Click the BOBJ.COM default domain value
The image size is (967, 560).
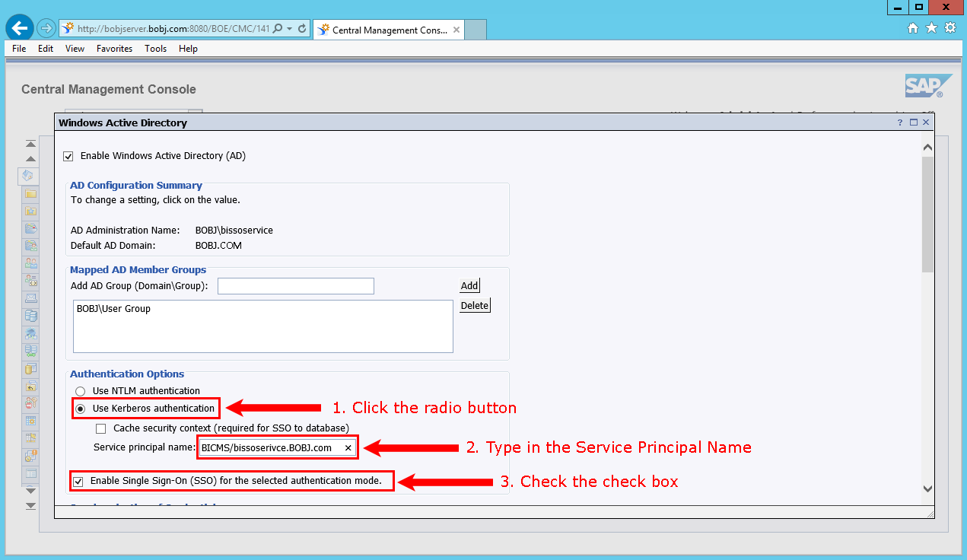[x=218, y=246]
